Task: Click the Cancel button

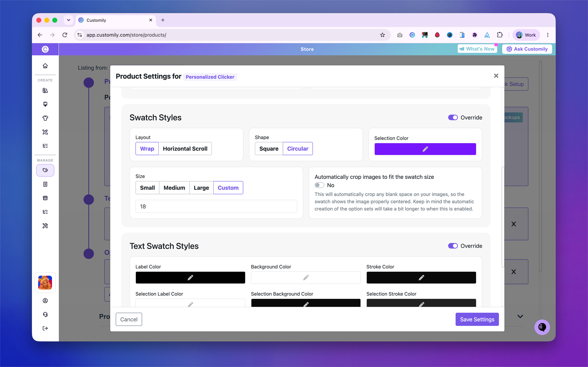Action: click(x=129, y=319)
